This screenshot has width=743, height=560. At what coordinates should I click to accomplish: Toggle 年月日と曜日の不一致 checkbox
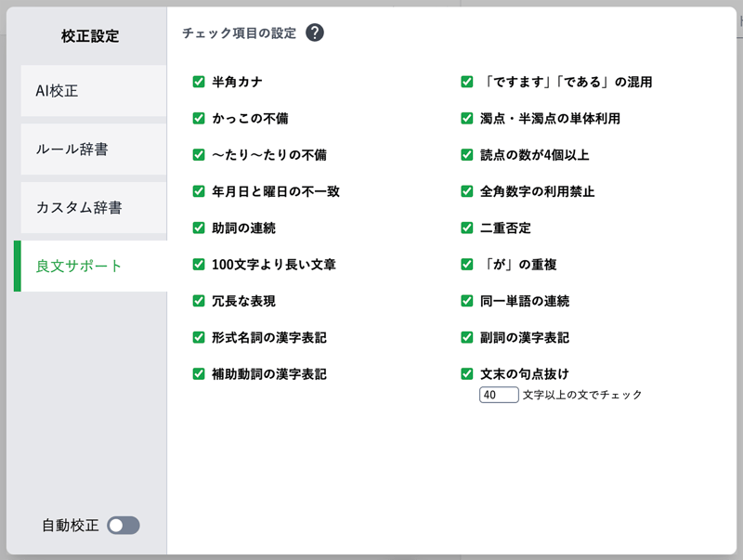point(199,191)
